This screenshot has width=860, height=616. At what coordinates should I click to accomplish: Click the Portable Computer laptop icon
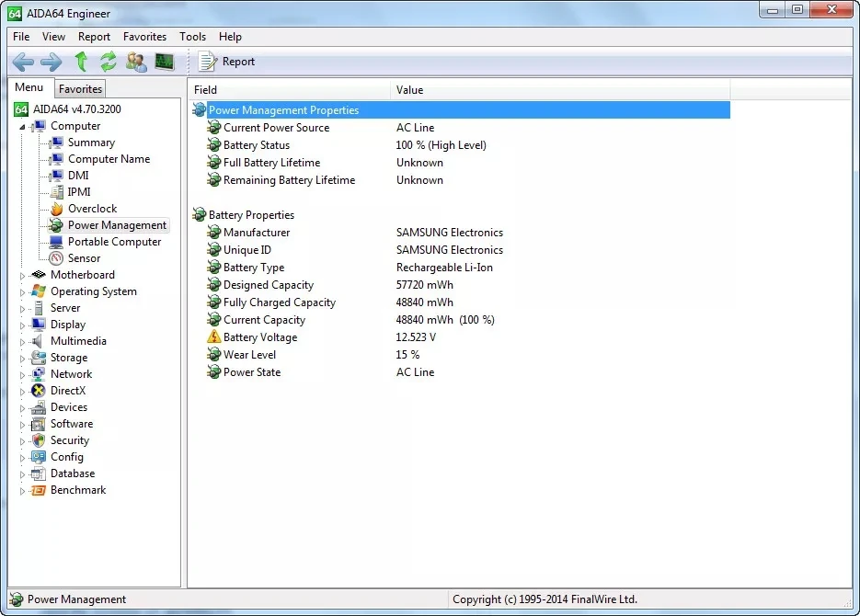[x=56, y=242]
